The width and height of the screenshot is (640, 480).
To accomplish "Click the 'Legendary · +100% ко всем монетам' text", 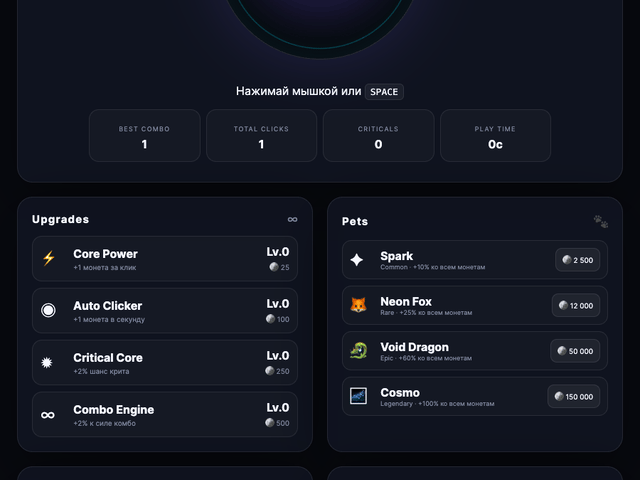I will pos(437,404).
